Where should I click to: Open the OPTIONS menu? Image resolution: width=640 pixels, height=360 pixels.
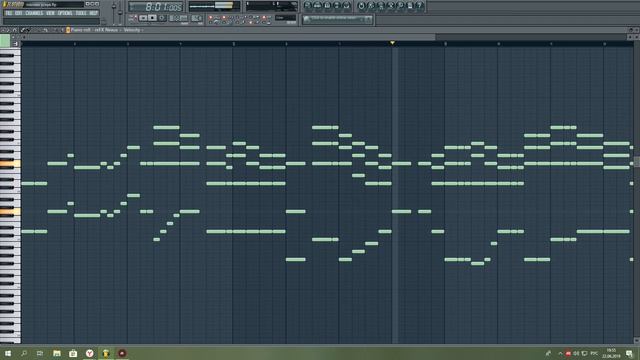click(x=65, y=13)
